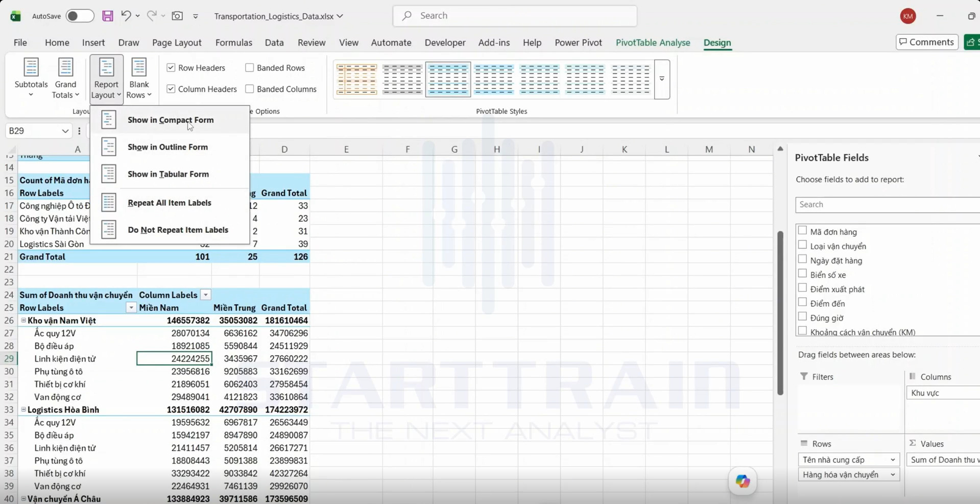Screen dimensions: 980x504
Task: Click the Customize Quick Access Toolbar arrow
Action: coord(196,16)
